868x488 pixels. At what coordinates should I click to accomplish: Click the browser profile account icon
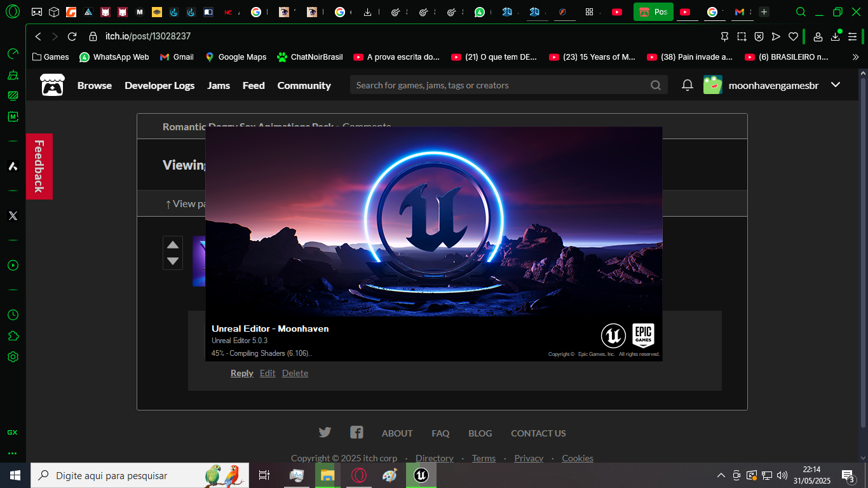pyautogui.click(x=818, y=37)
